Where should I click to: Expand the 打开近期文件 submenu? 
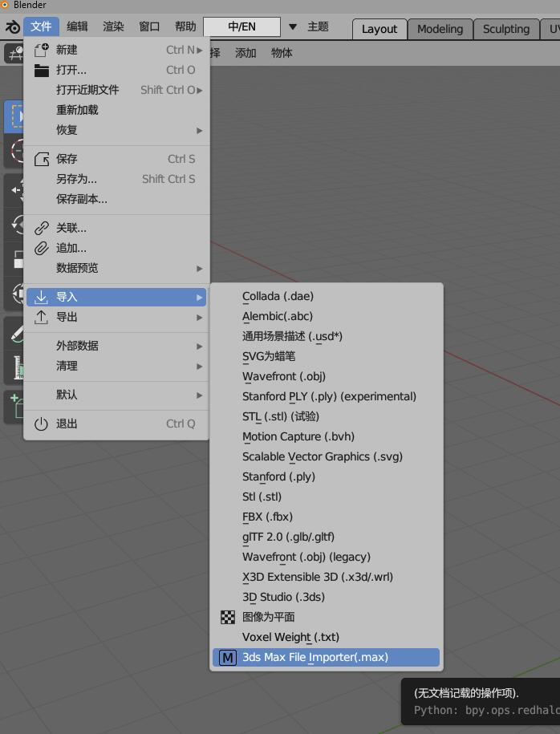pyautogui.click(x=116, y=90)
